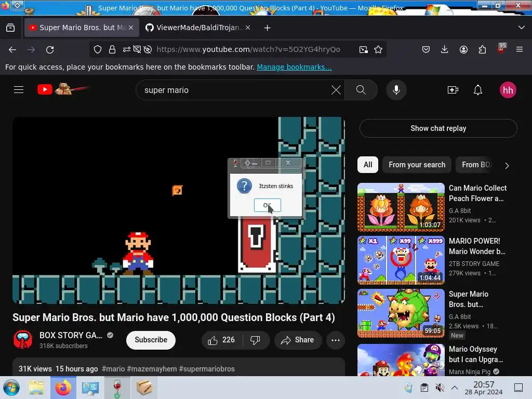Click the Firefox back arrow
The width and height of the screenshot is (532, 399).
(x=12, y=50)
